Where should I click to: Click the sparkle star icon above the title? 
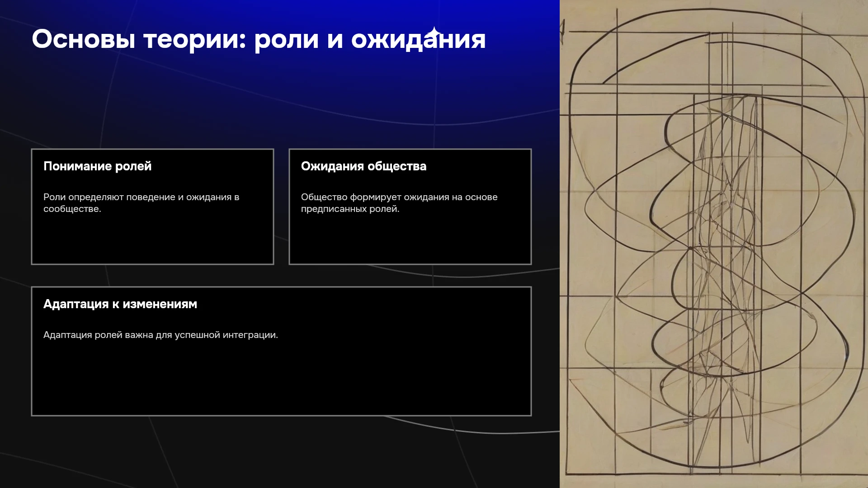pos(434,33)
